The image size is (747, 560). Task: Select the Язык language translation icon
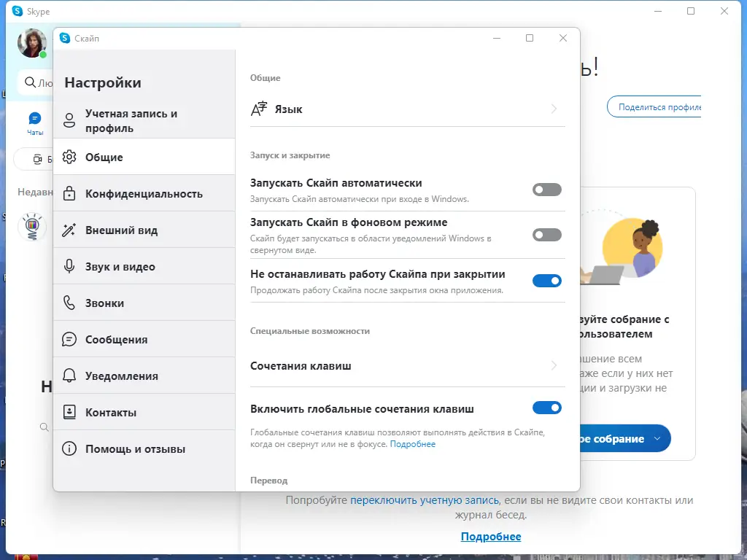(259, 108)
